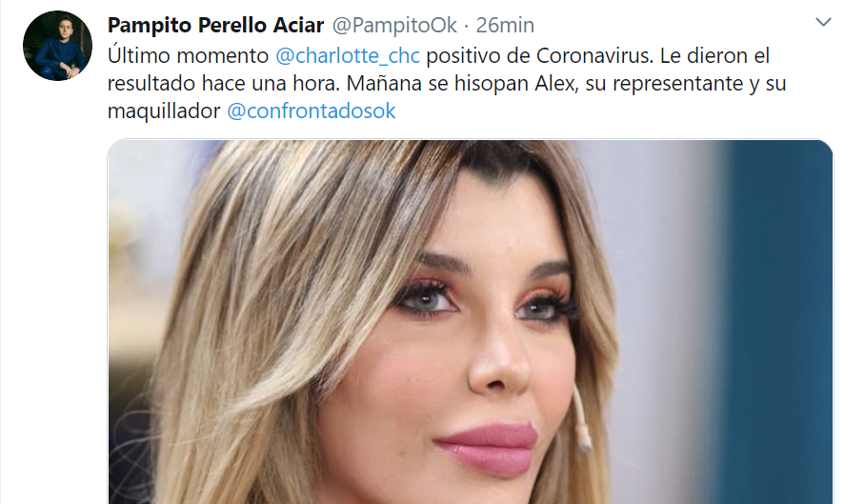845x504 pixels.
Task: Click "Mañana se hisopan Alex" sentence
Action: point(462,84)
